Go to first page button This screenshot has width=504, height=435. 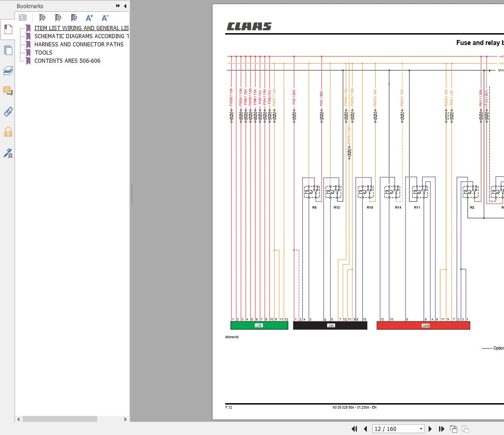[354, 429]
